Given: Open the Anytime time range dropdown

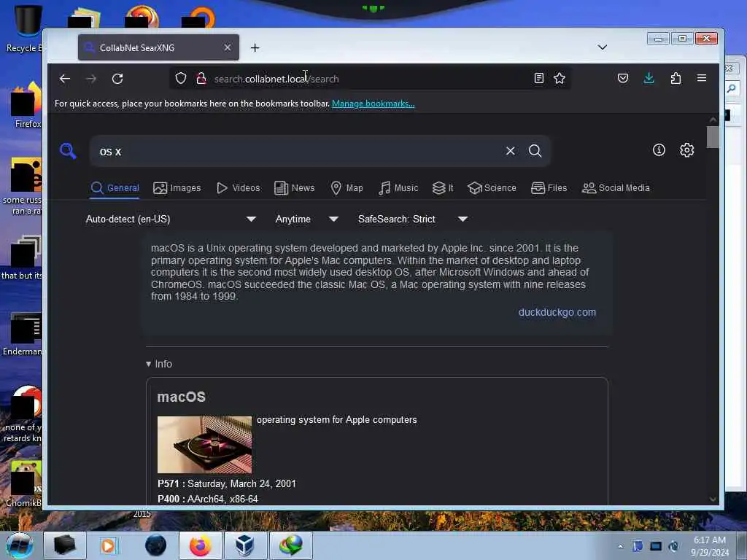Looking at the screenshot, I should pos(307,219).
